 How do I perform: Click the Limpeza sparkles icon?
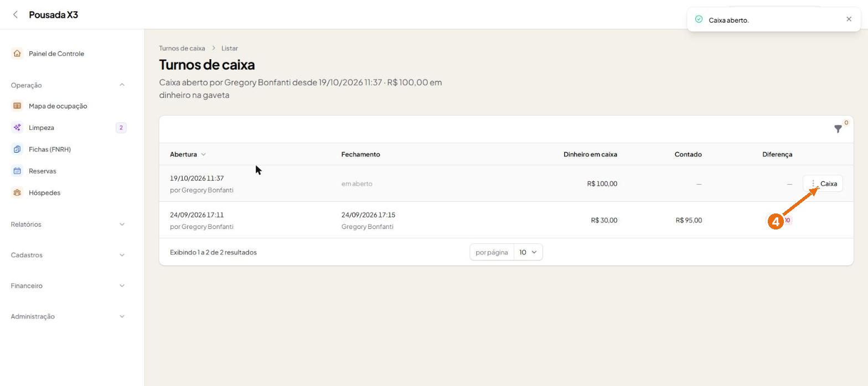pos(17,128)
